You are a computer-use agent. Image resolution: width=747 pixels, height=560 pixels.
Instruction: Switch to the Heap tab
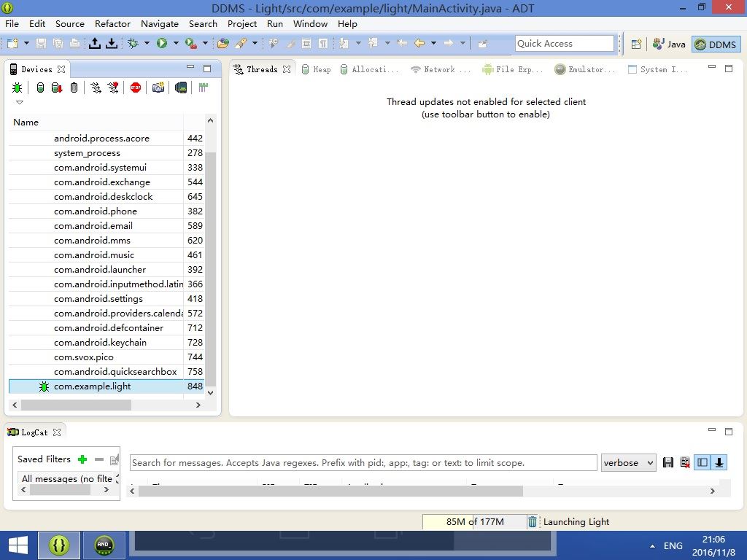(317, 69)
